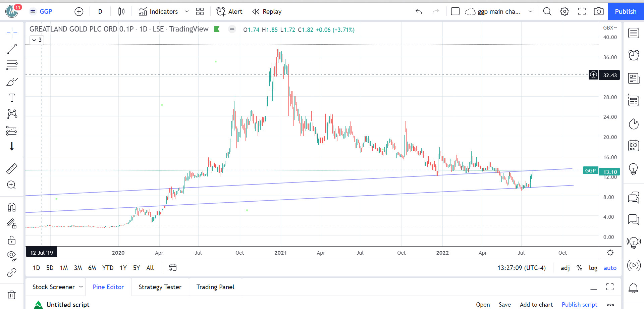Create a new Alert
Viewport: 644px width, 309px height.
pos(229,11)
